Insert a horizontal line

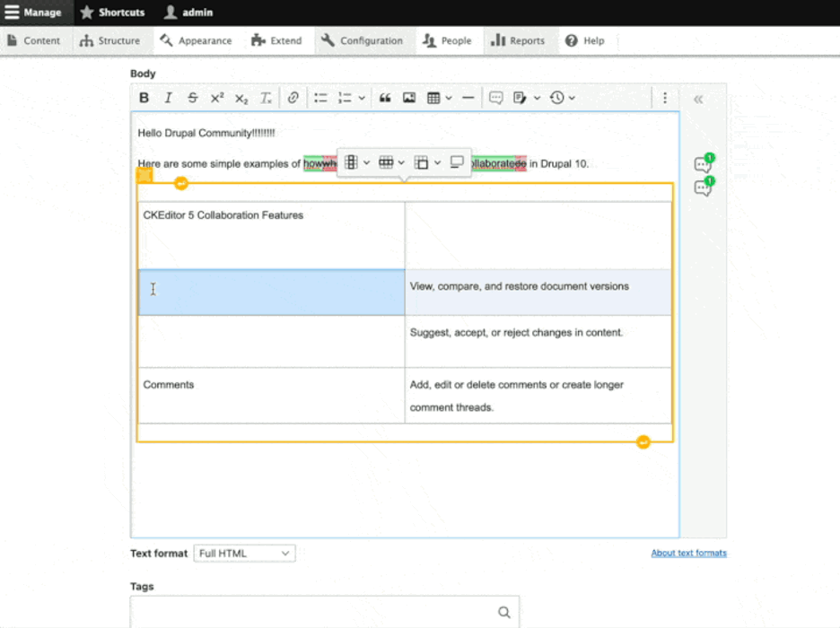pyautogui.click(x=468, y=98)
